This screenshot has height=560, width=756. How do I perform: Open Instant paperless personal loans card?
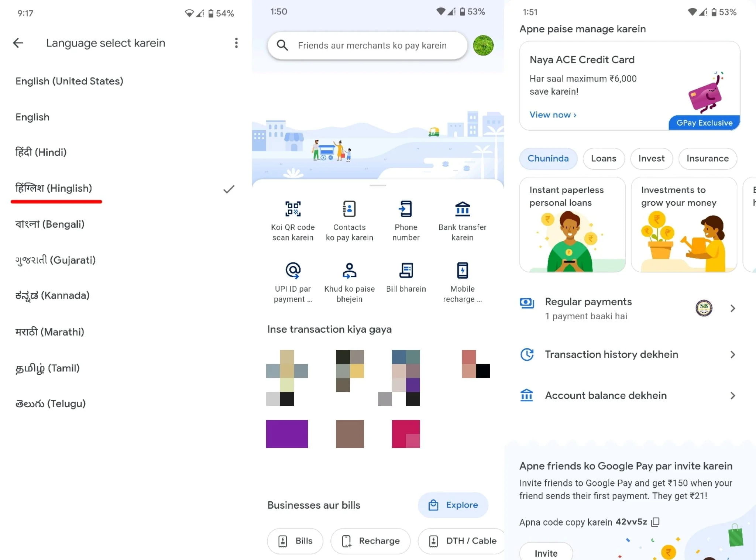[x=573, y=224]
